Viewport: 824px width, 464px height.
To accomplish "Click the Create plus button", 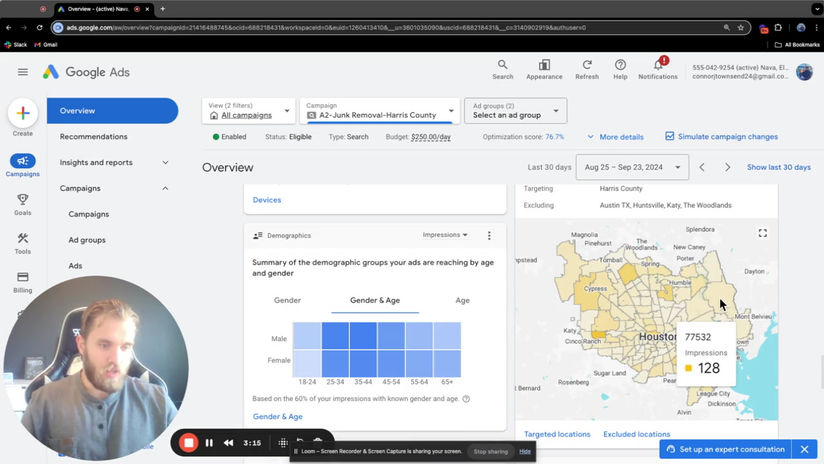I will (23, 113).
